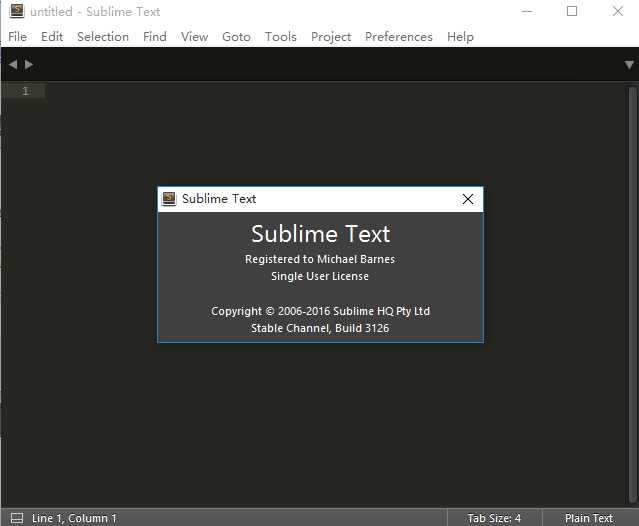Toggle the side bar panel switcher icon

pos(17,518)
